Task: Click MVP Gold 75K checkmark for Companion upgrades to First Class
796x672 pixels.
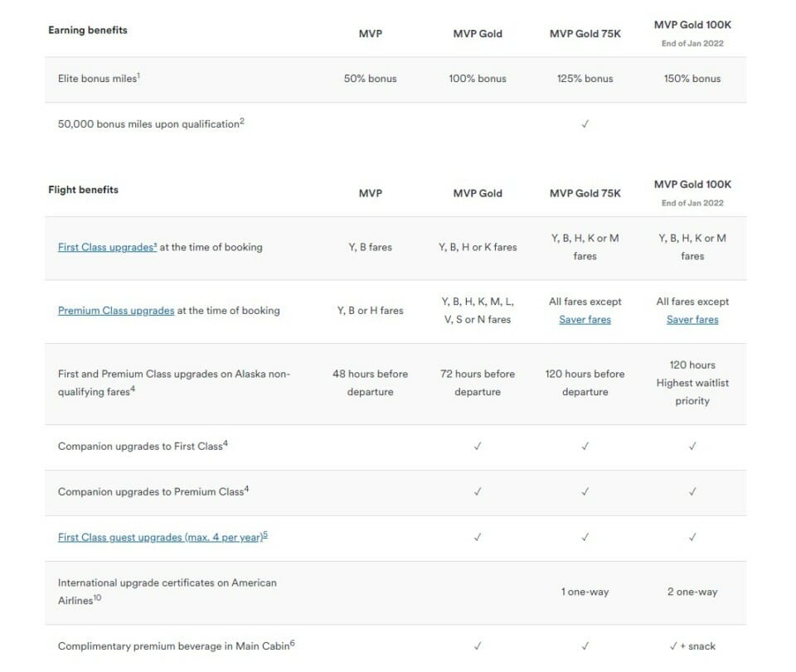Action: coord(585,447)
